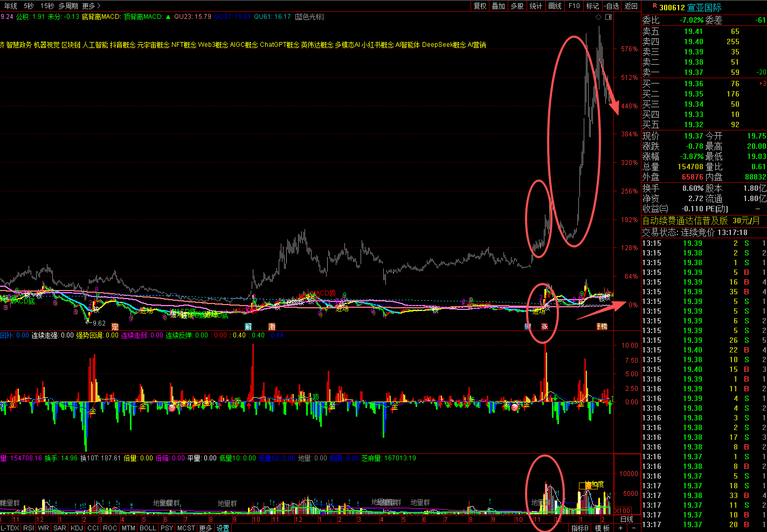
Task: Open the 智慧政务 concept tag
Action: point(19,45)
